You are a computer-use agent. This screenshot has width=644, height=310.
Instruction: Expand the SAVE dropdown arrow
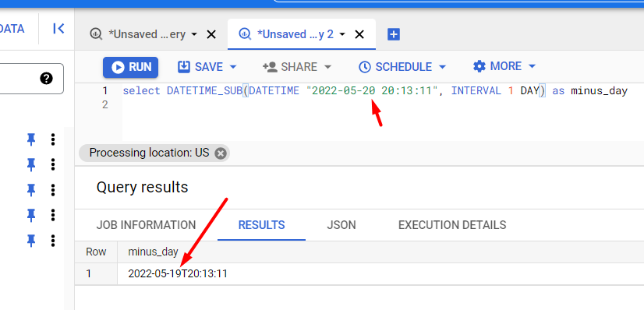pos(233,67)
